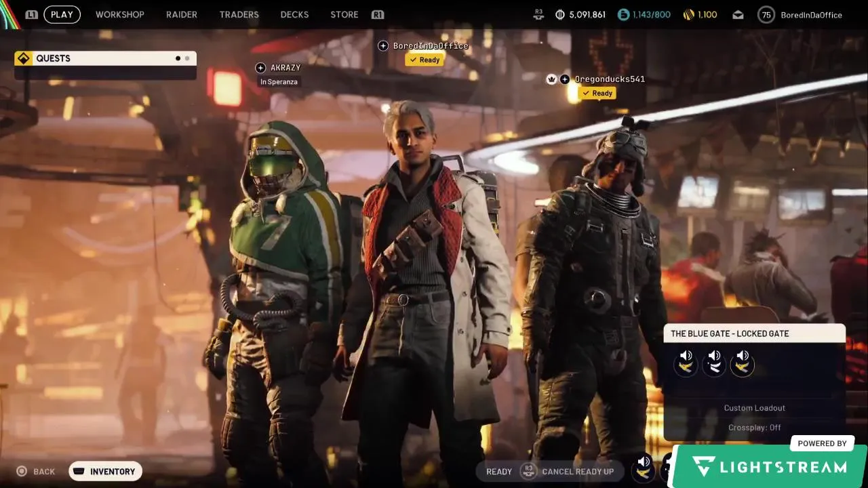Click the teal stash icon beside 1,143/800
The height and width of the screenshot is (488, 868).
coord(623,14)
